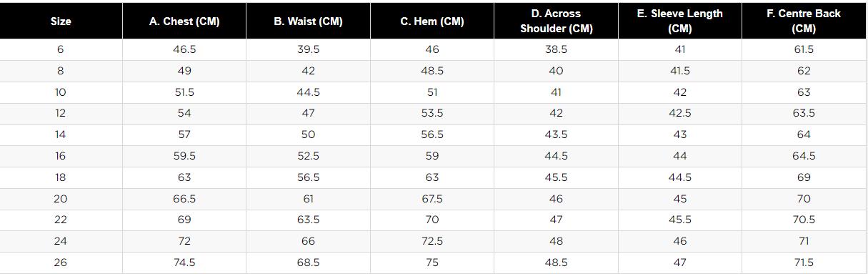This screenshot has width=868, height=274.
Task: Click the B. Waist (CM) header
Action: tap(308, 21)
